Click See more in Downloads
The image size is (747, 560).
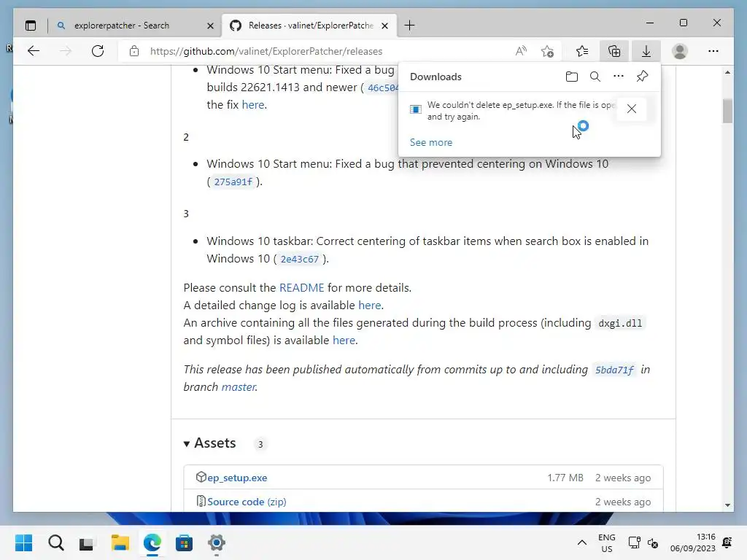tap(431, 142)
